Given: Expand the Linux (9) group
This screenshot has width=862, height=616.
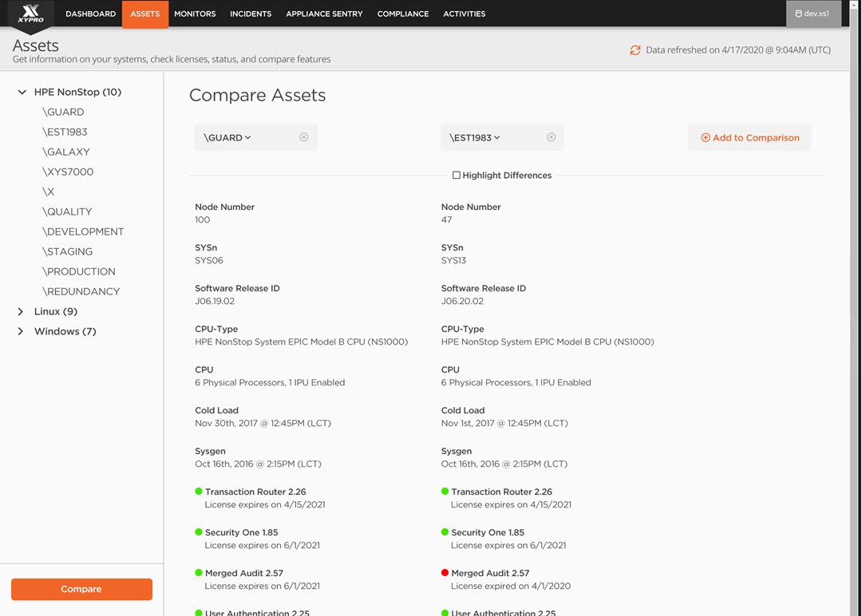Looking at the screenshot, I should click(20, 311).
